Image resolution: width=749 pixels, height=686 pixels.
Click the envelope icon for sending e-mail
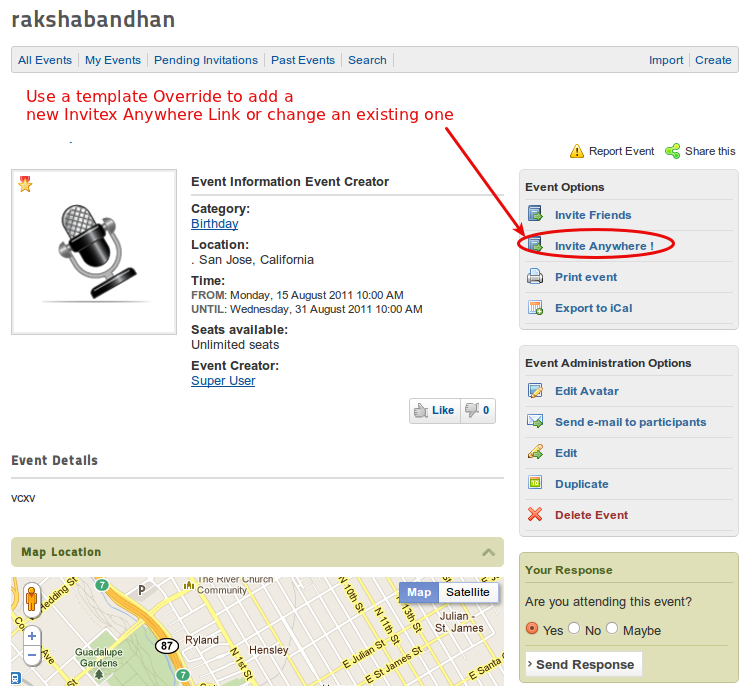[x=535, y=421]
